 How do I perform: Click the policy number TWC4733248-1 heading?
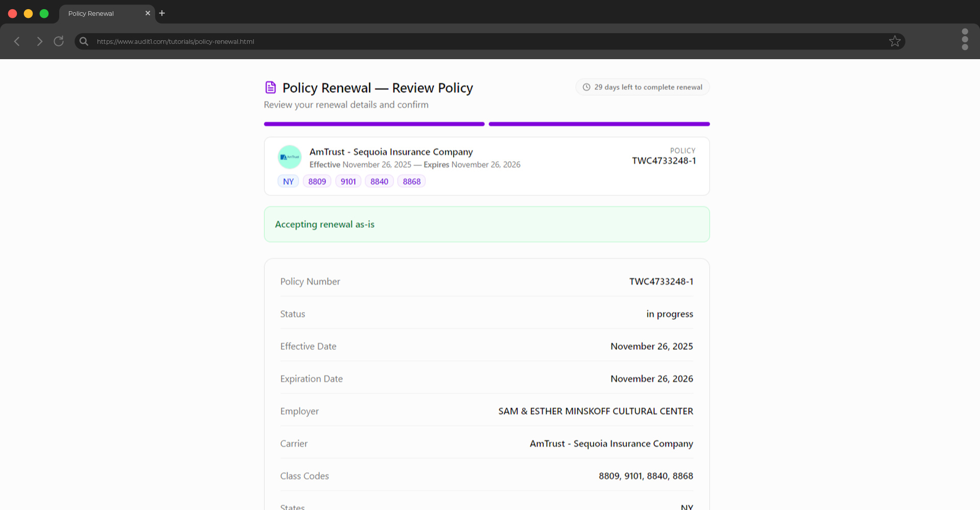coord(664,160)
